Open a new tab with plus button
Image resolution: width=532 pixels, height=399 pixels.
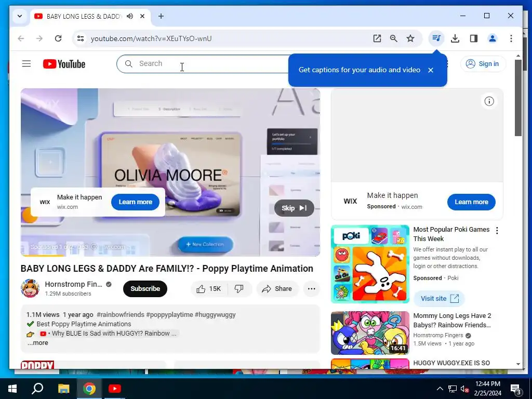161,16
